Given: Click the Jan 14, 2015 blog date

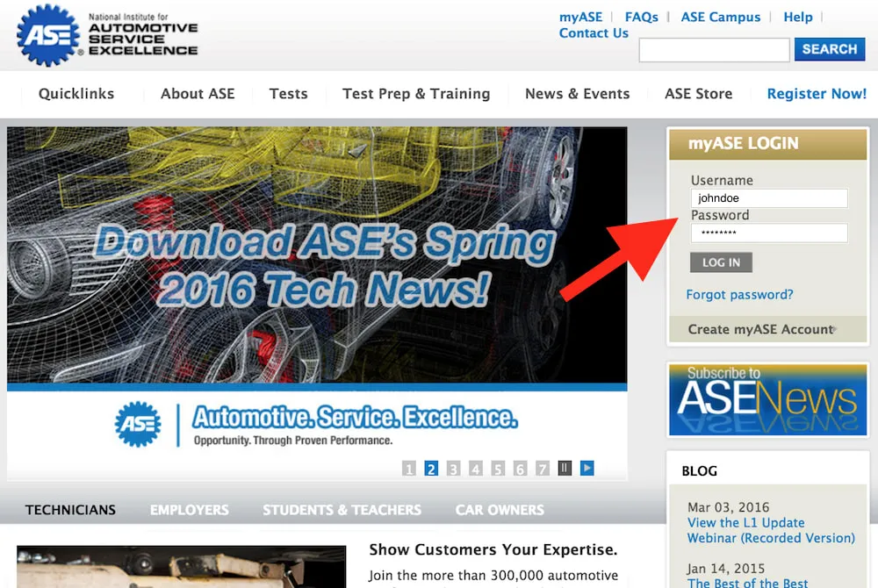Looking at the screenshot, I should (726, 569).
